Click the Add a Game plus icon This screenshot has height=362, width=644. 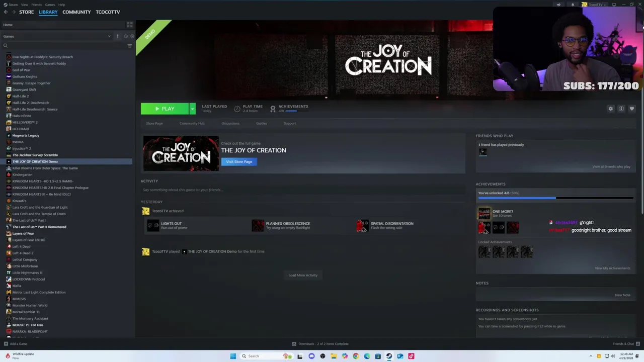pyautogui.click(x=6, y=344)
